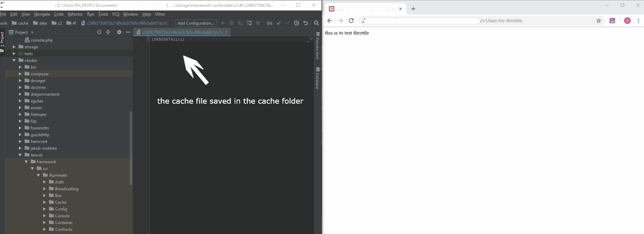Click data breadcrumb in navigation bar
The image size is (644, 234).
(40, 23)
